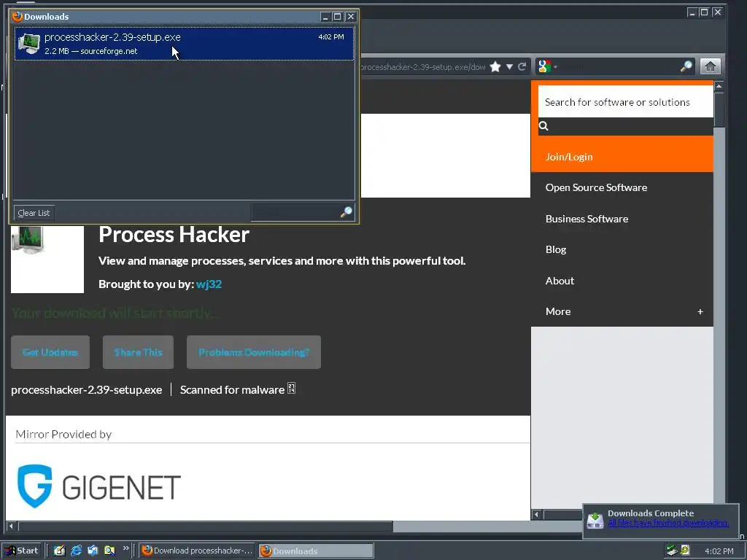Click the Get Updates button
Viewport: 747px width, 560px height.
tap(50, 352)
